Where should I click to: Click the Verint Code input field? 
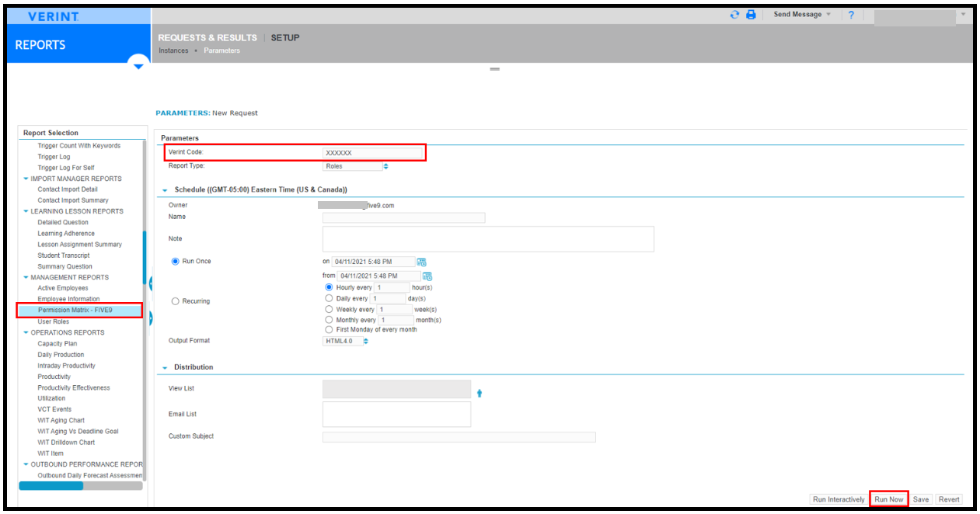[373, 153]
